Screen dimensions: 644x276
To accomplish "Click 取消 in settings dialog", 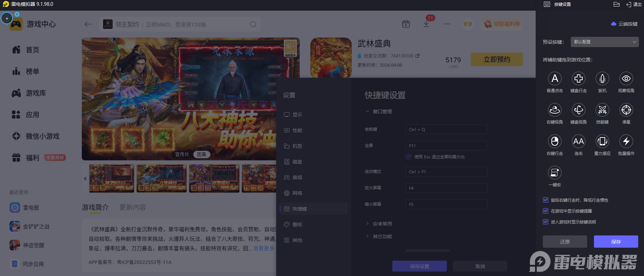I will 480,266.
